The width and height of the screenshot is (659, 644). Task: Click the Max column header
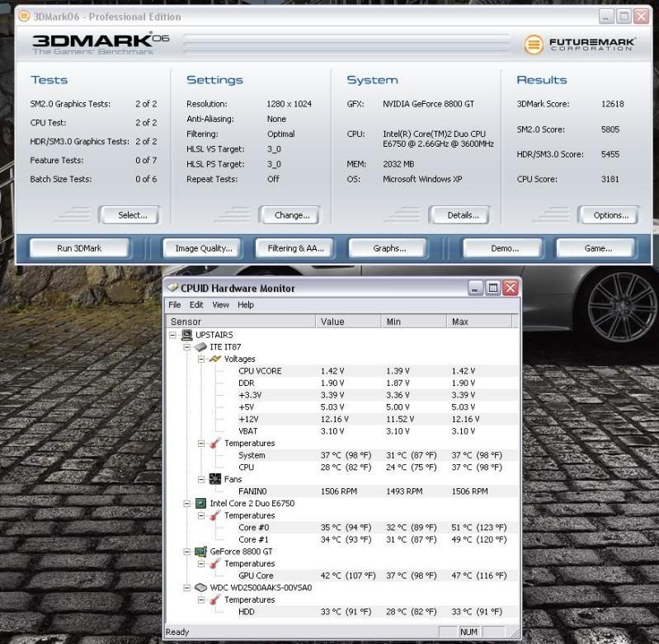click(479, 322)
